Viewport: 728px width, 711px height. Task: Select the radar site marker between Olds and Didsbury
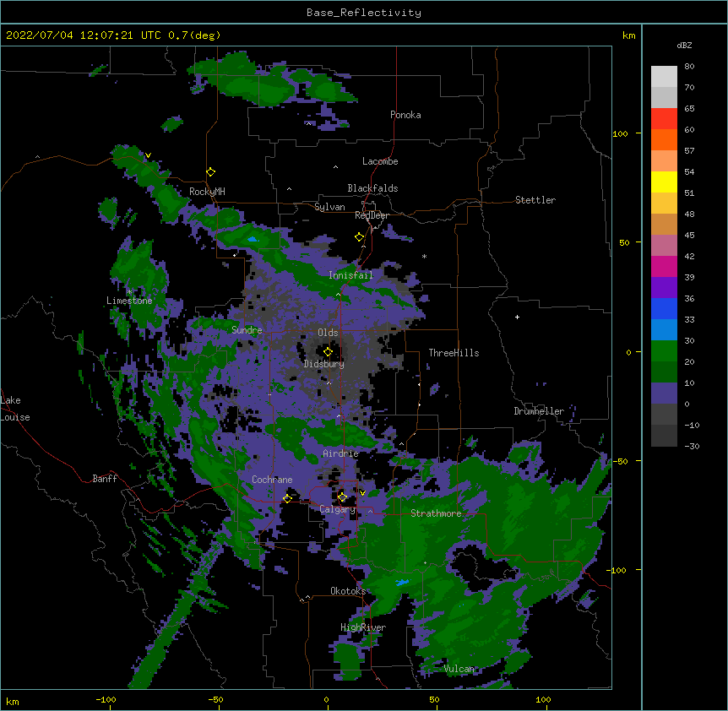329,352
